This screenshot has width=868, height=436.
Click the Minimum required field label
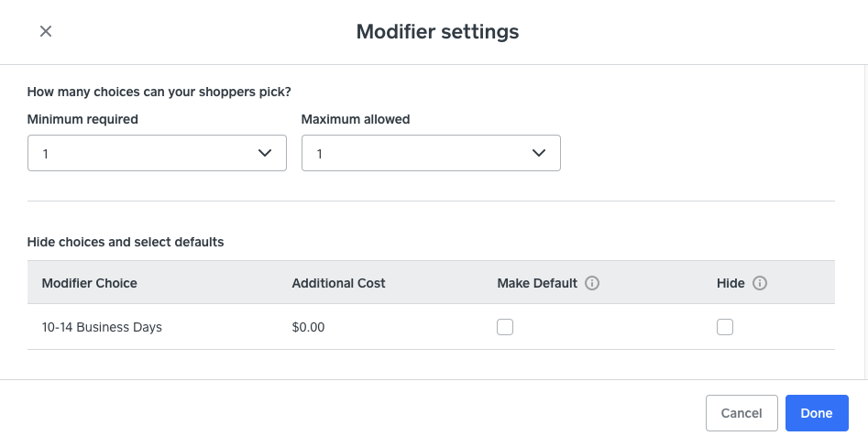(82, 119)
